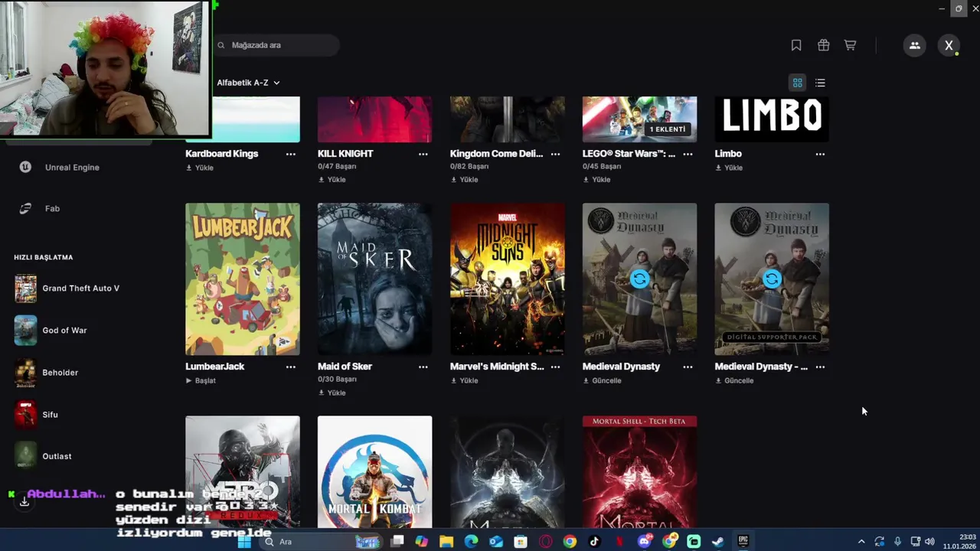Open Unreal Engine in sidebar
Viewport: 980px width, 551px height.
point(72,167)
